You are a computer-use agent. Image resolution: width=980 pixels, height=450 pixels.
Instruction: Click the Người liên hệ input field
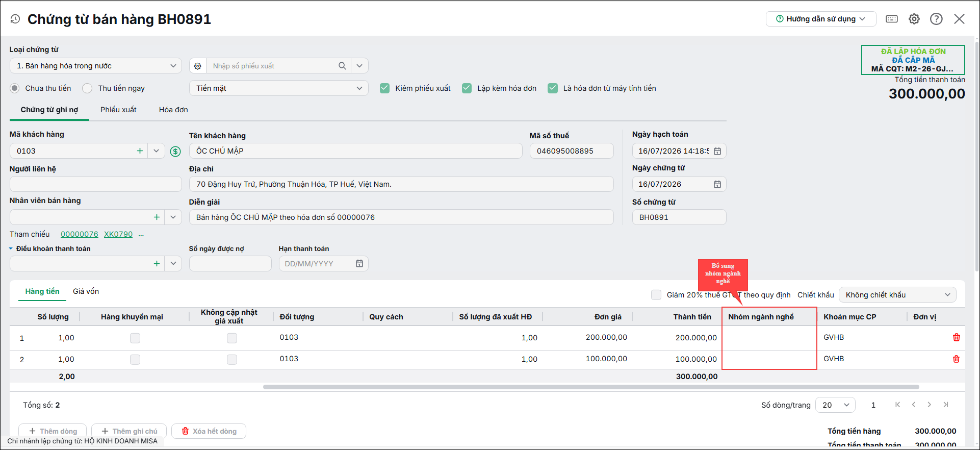pos(96,184)
